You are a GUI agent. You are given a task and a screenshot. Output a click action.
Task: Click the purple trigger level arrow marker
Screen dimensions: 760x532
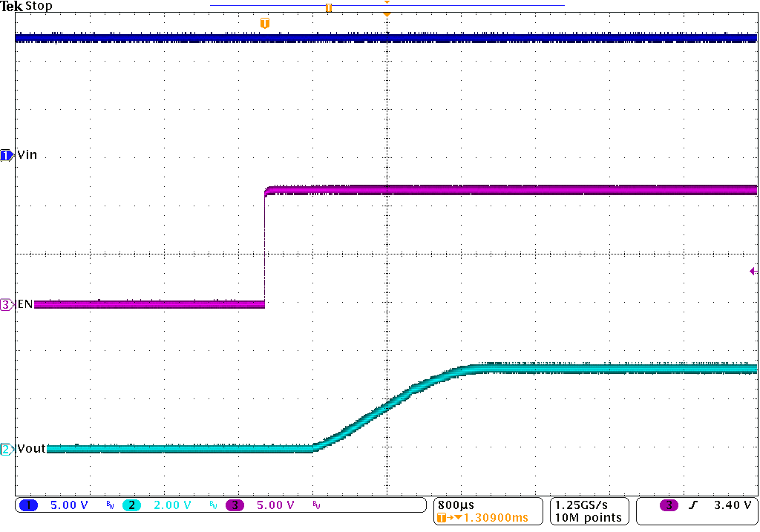753,272
